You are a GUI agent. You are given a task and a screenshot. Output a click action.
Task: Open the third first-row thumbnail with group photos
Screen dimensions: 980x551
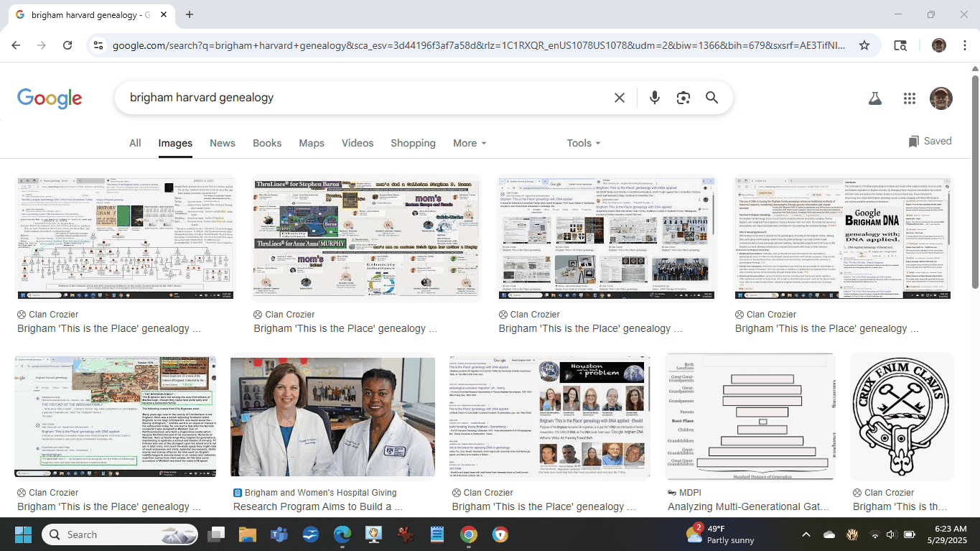pyautogui.click(x=607, y=238)
